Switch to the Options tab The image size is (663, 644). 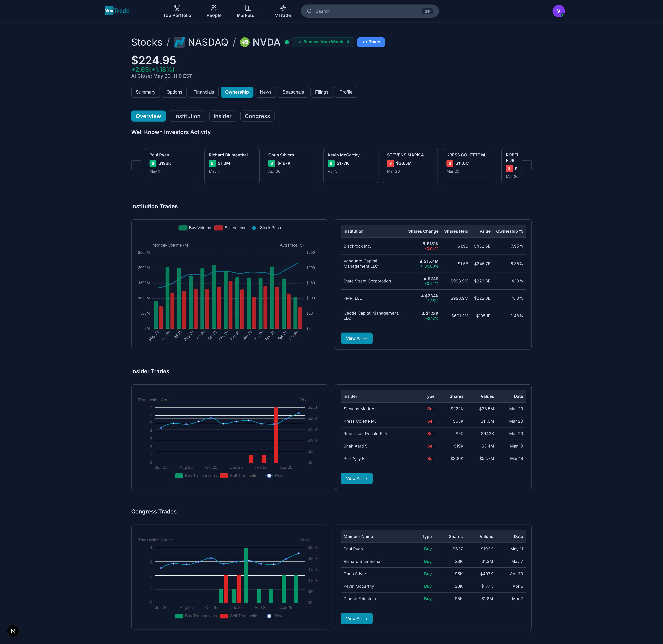point(174,92)
